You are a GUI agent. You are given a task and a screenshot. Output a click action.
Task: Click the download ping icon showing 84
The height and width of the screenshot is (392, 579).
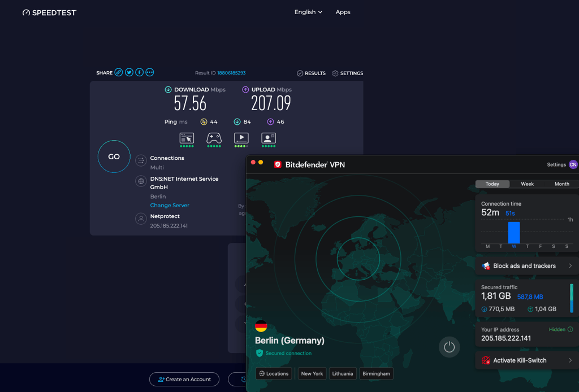click(237, 121)
